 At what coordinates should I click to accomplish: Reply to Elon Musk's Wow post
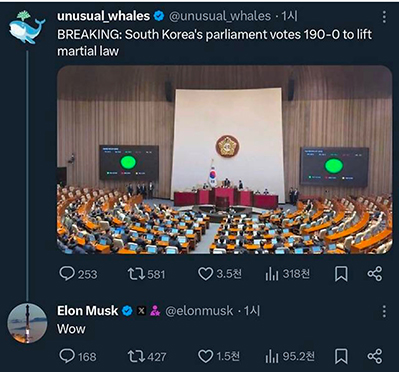[77, 357]
